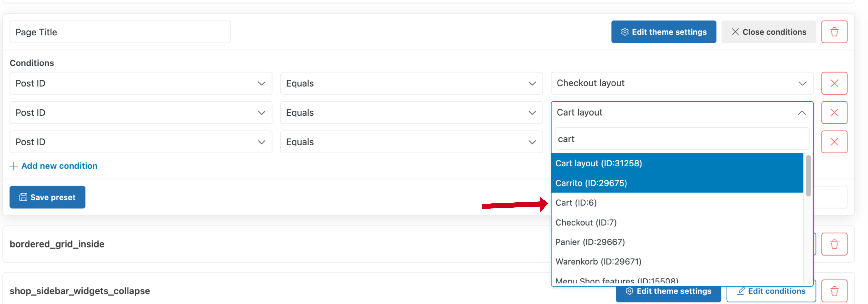Delete the Page Title preset with trash icon
This screenshot has width=868, height=304.
[834, 32]
